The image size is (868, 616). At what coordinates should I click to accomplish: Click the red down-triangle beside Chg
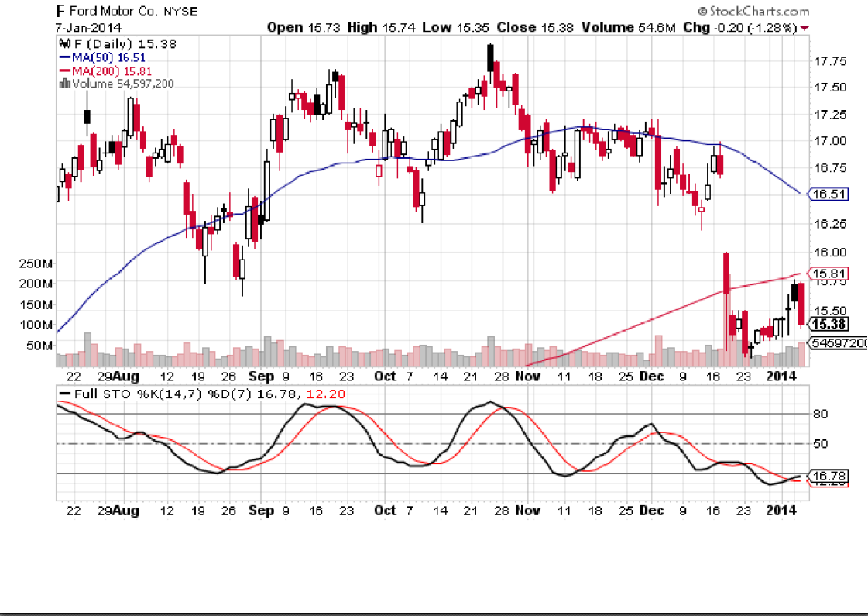(x=805, y=28)
